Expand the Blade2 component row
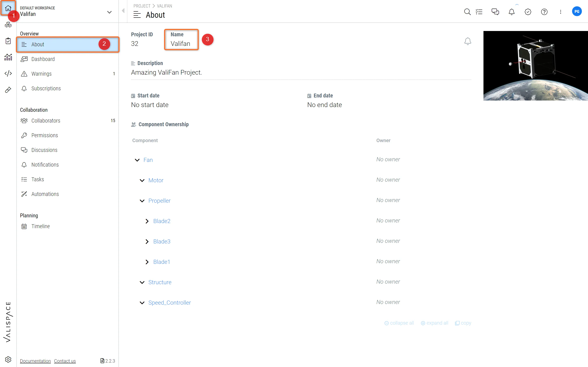The width and height of the screenshot is (588, 367). coord(147,221)
